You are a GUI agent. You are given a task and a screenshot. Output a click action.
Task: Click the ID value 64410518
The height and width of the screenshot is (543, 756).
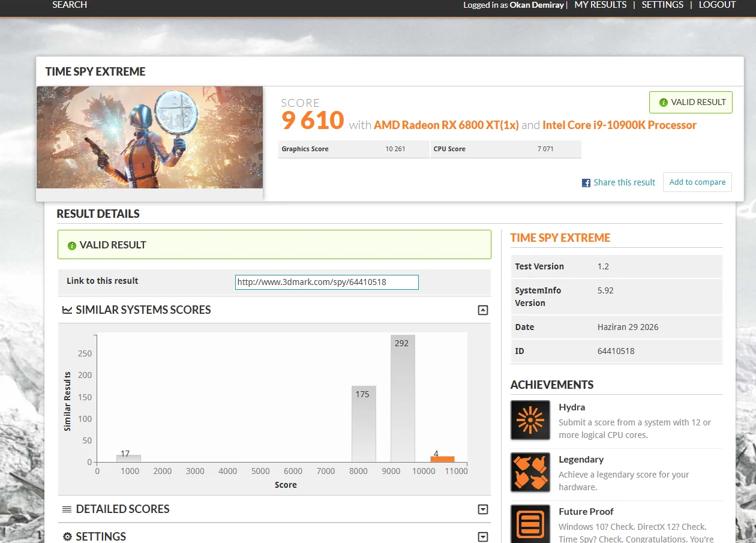616,351
